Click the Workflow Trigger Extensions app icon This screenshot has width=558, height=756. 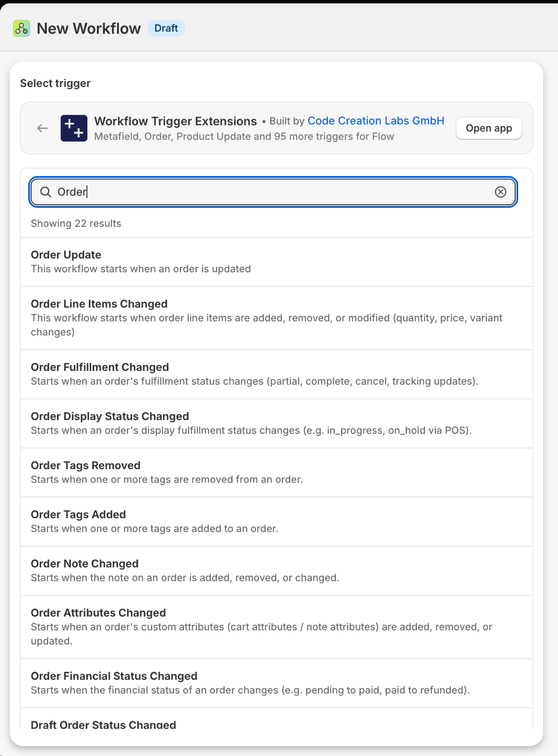click(74, 128)
